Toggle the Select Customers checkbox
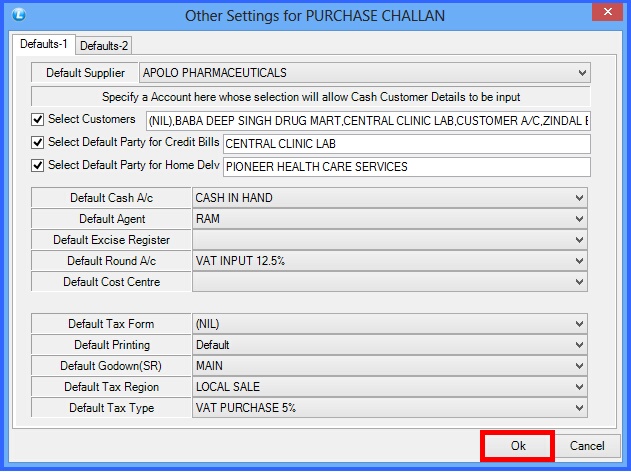The height and width of the screenshot is (472, 631). (x=37, y=120)
